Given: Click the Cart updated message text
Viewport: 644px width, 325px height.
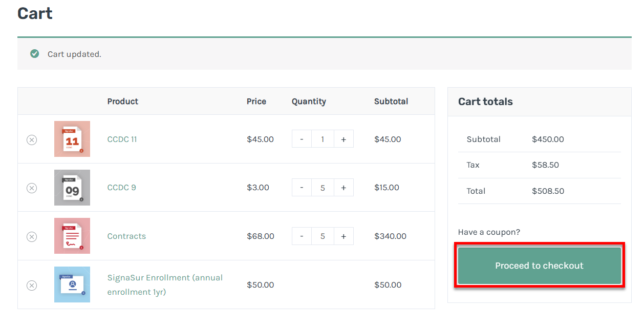Looking at the screenshot, I should [x=74, y=54].
